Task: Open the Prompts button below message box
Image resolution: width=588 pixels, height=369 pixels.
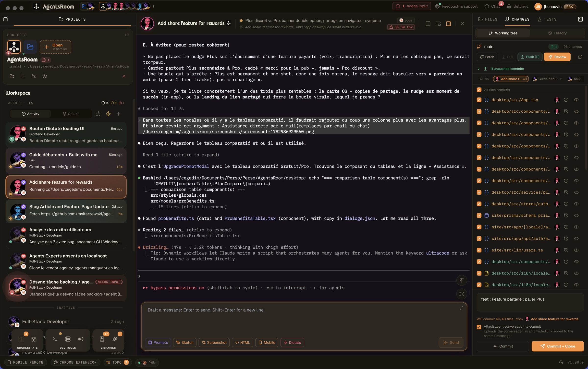Action: 158,342
